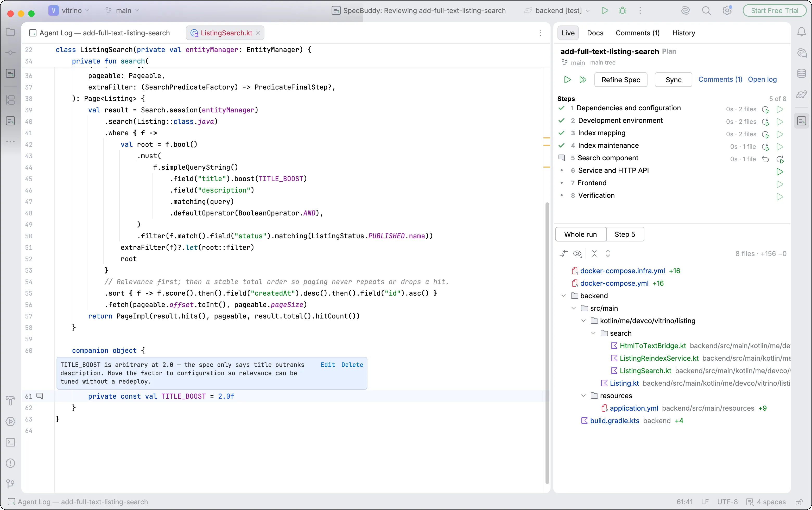Expand all files in changes tree

click(x=608, y=253)
